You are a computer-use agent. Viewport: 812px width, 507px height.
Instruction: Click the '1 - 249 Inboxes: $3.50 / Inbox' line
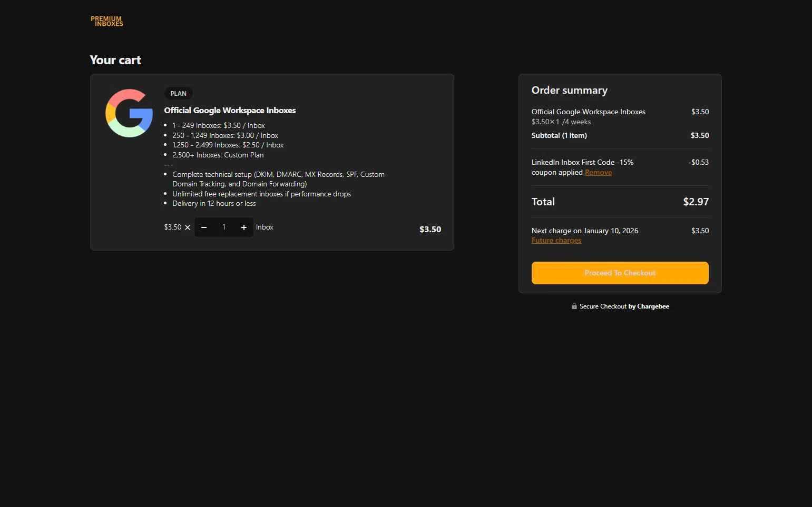[219, 125]
